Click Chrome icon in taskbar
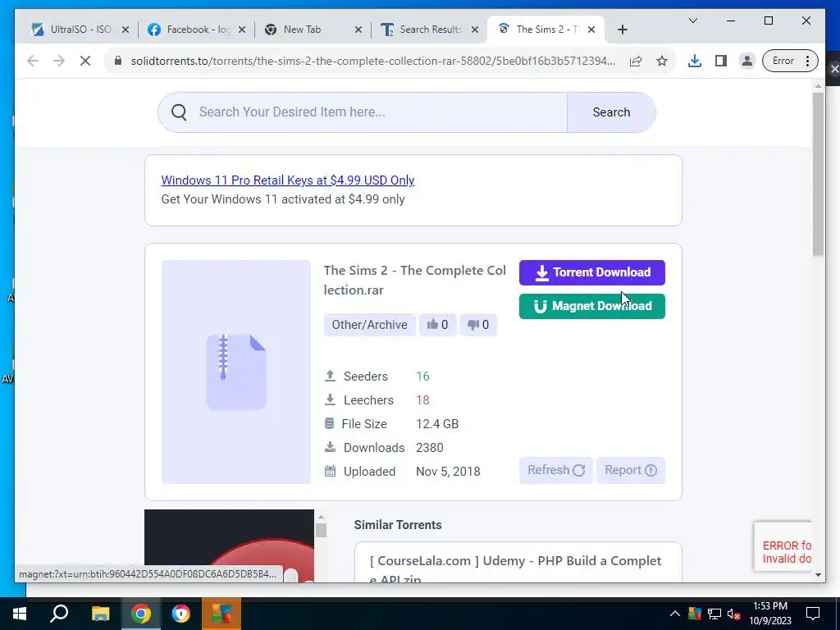 pyautogui.click(x=141, y=614)
